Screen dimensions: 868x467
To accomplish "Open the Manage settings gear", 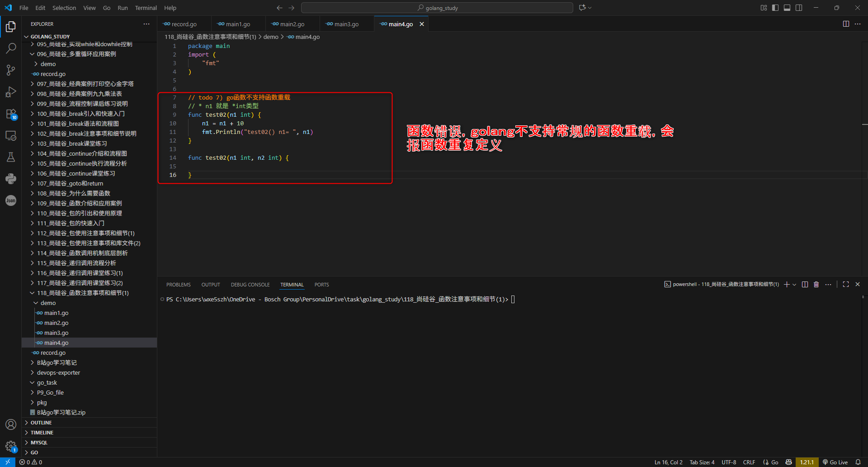I will pos(11,446).
